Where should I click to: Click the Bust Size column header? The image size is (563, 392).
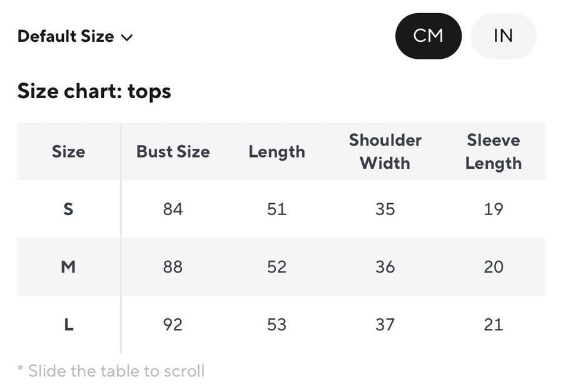(173, 152)
